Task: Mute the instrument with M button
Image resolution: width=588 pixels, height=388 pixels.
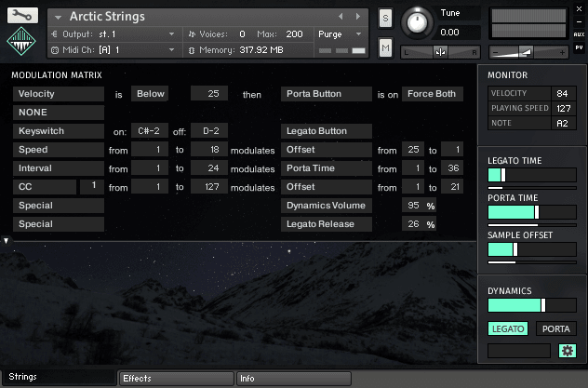Action: point(385,47)
